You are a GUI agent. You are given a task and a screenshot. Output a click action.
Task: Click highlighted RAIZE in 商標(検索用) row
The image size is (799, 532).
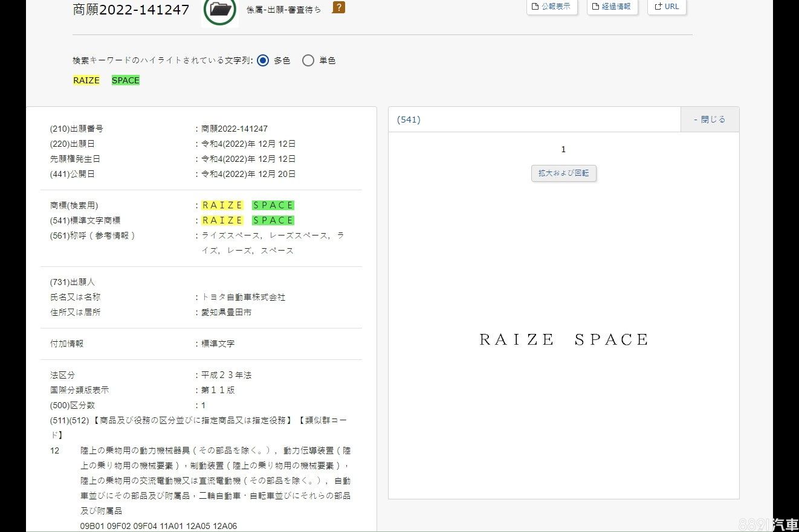(222, 205)
